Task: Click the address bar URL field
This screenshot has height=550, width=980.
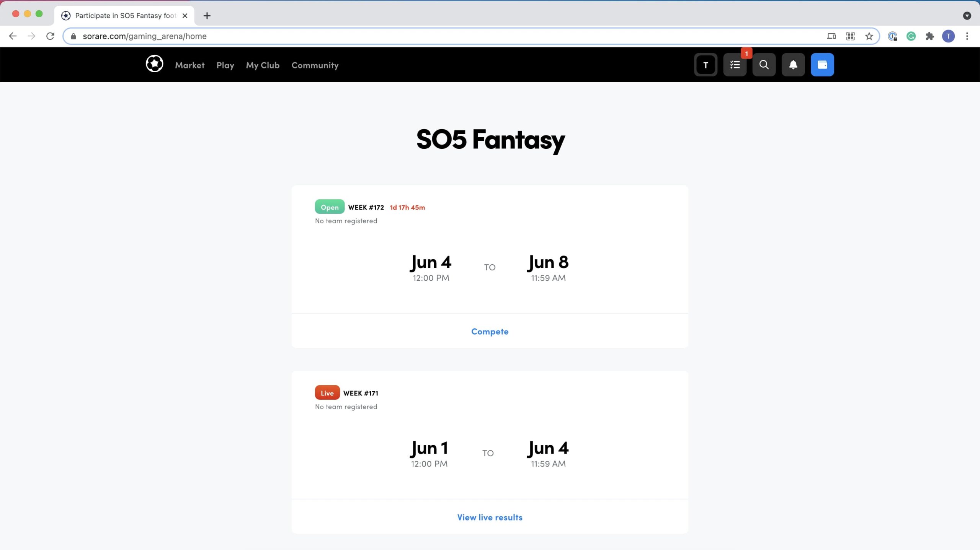Action: point(471,36)
